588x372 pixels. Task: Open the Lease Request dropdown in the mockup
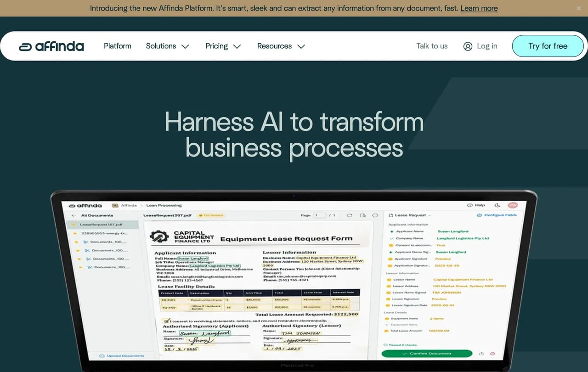click(410, 215)
